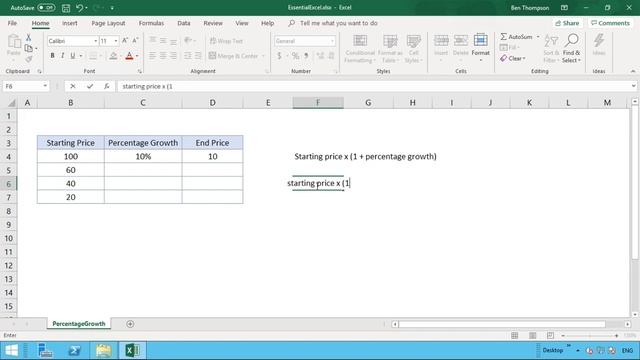Click Percent Style icon

click(x=295, y=56)
